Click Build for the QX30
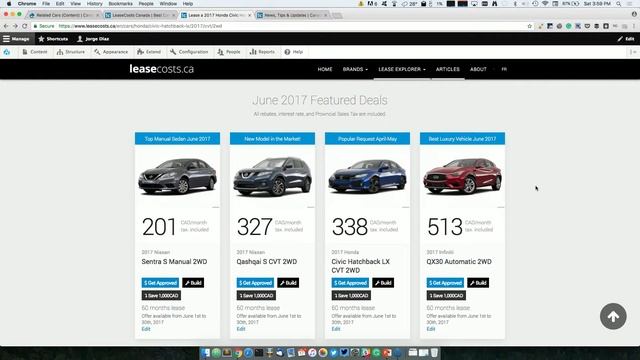This screenshot has height=360, width=640. 478,283
